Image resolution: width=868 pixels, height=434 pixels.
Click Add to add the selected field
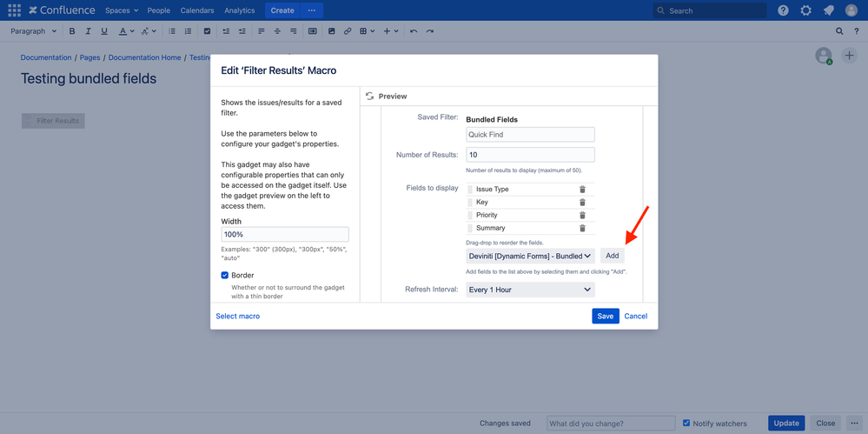tap(613, 256)
